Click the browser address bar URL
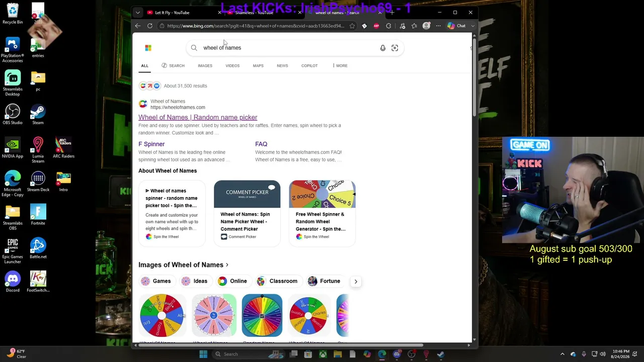 click(x=256, y=26)
